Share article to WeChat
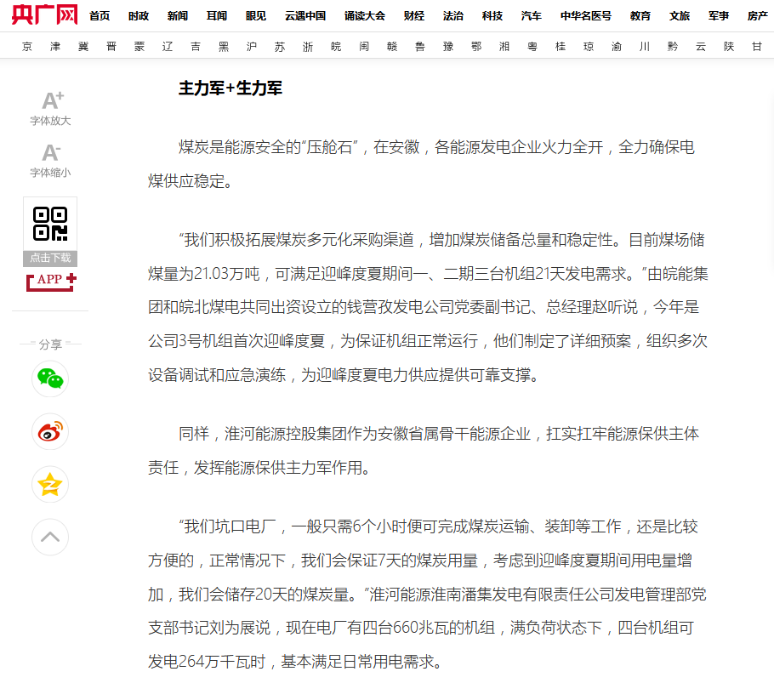 tap(50, 378)
